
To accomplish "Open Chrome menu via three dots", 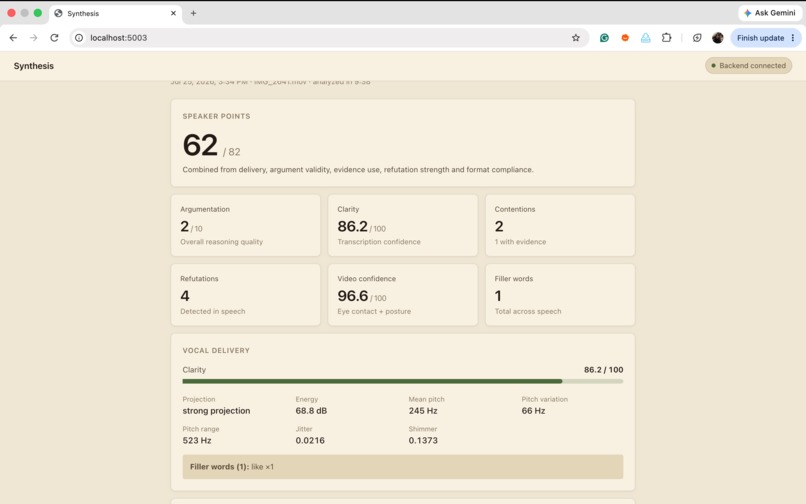I will point(793,38).
